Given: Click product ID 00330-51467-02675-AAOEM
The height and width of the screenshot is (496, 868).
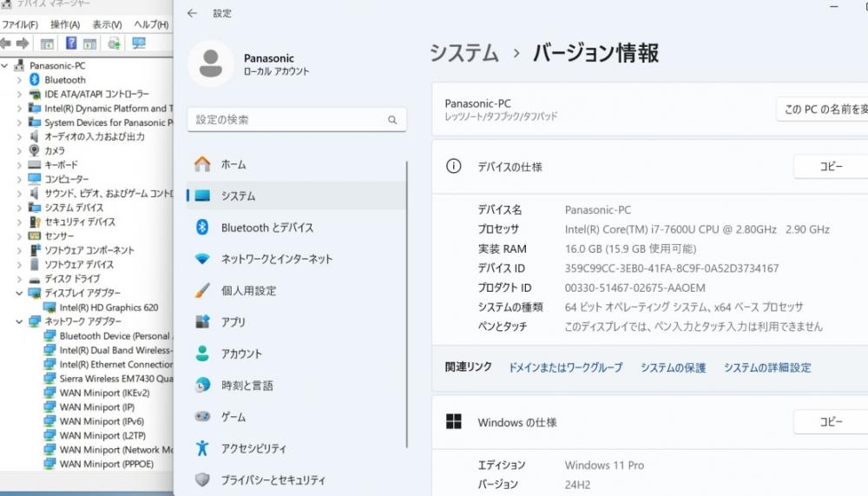Looking at the screenshot, I should point(635,288).
